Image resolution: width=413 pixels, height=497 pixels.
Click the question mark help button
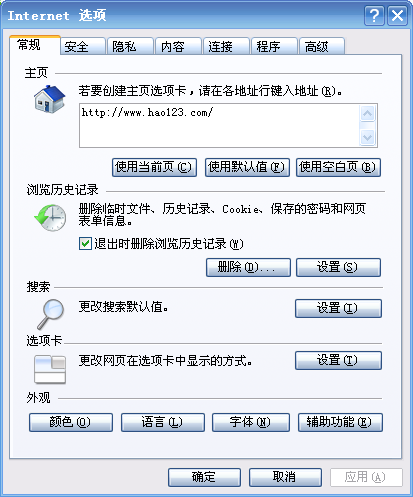click(374, 16)
